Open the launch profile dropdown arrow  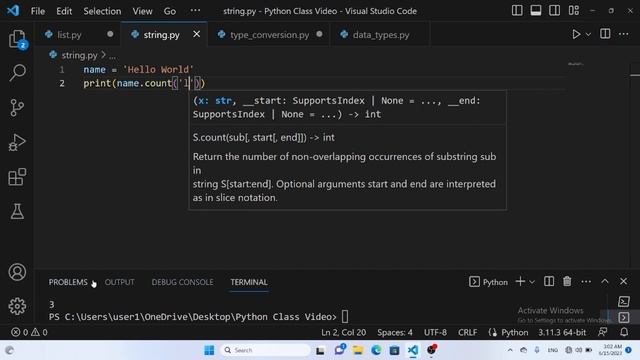point(532,282)
